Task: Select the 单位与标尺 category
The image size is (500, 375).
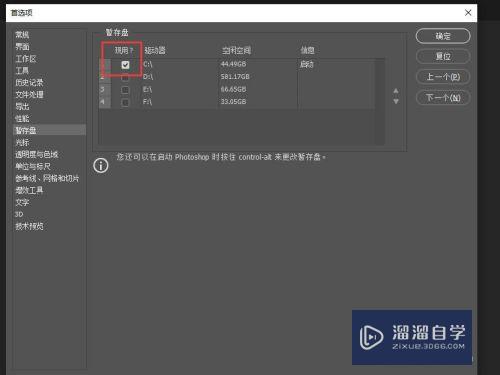Action: pyautogui.click(x=33, y=166)
